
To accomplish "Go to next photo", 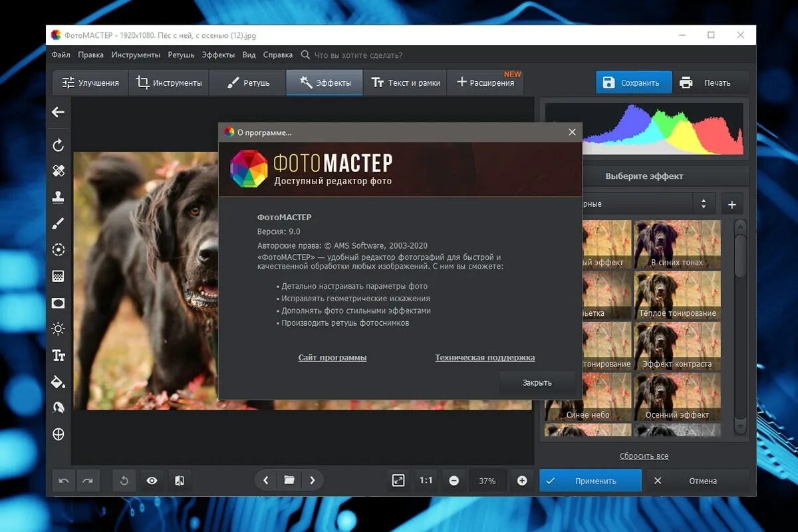I will [313, 480].
